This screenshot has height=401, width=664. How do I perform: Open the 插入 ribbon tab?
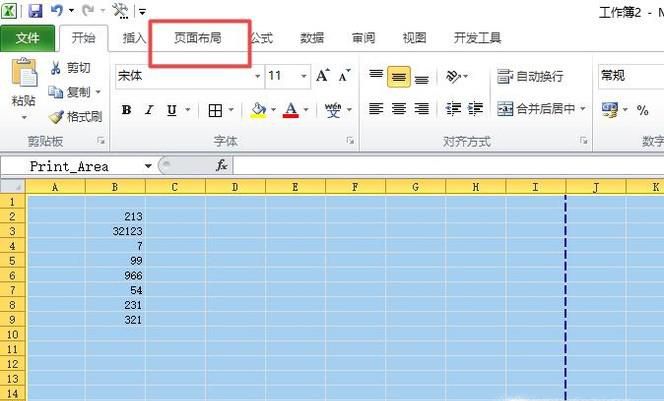coord(134,38)
